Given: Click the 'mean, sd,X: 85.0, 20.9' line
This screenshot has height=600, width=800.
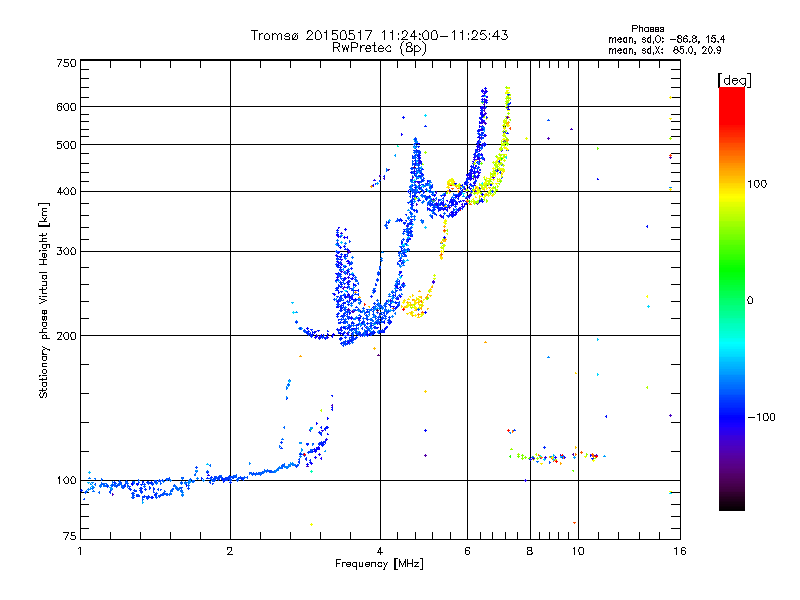Looking at the screenshot, I should [664, 50].
